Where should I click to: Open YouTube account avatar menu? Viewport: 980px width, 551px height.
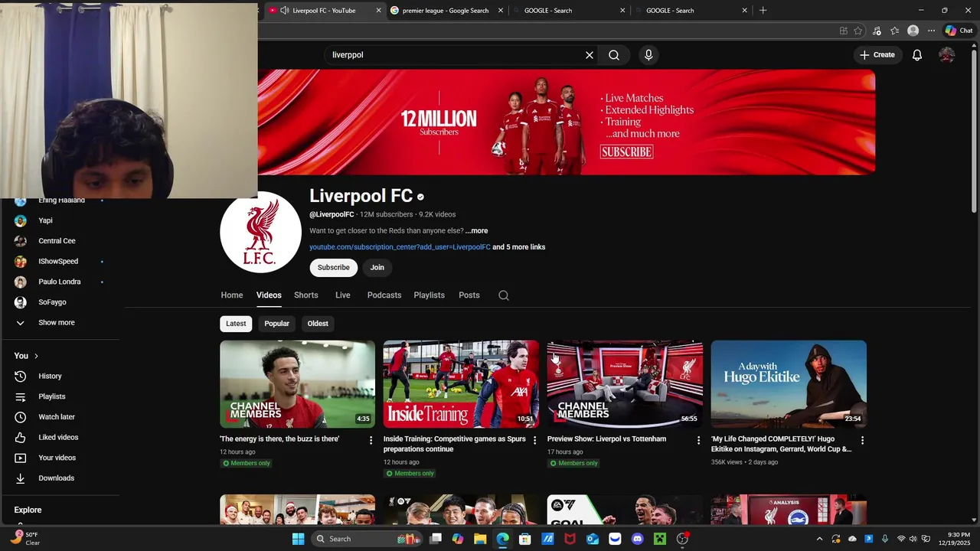pos(947,55)
